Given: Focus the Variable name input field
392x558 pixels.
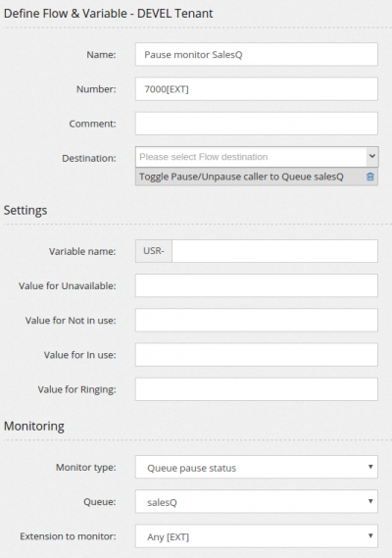Looking at the screenshot, I should click(274, 251).
